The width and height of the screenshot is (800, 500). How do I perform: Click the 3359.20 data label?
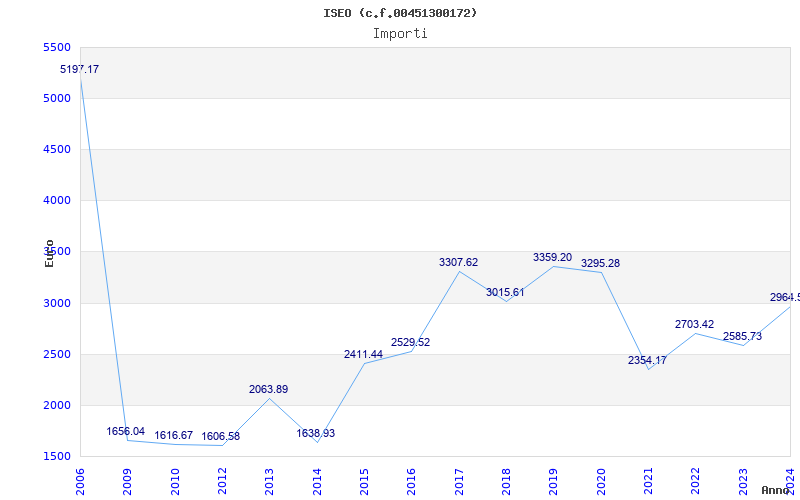(553, 258)
